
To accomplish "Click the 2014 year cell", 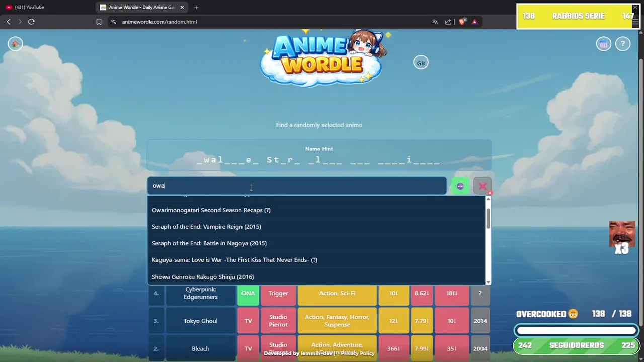I will 480,321.
